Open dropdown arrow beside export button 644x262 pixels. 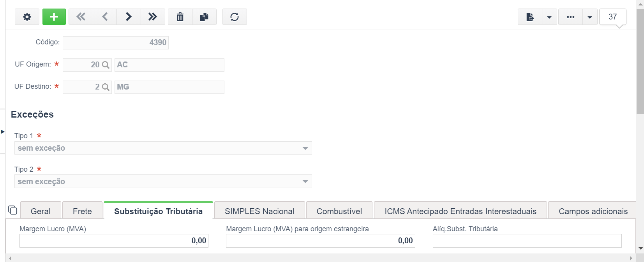[549, 17]
